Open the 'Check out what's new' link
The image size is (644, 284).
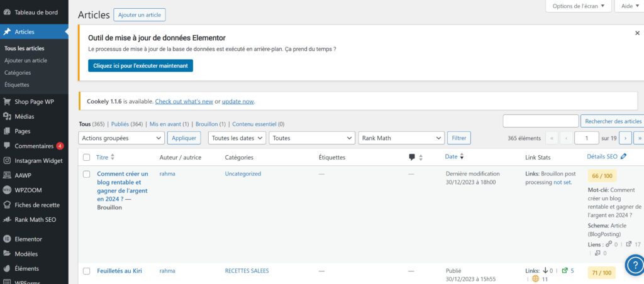184,101
